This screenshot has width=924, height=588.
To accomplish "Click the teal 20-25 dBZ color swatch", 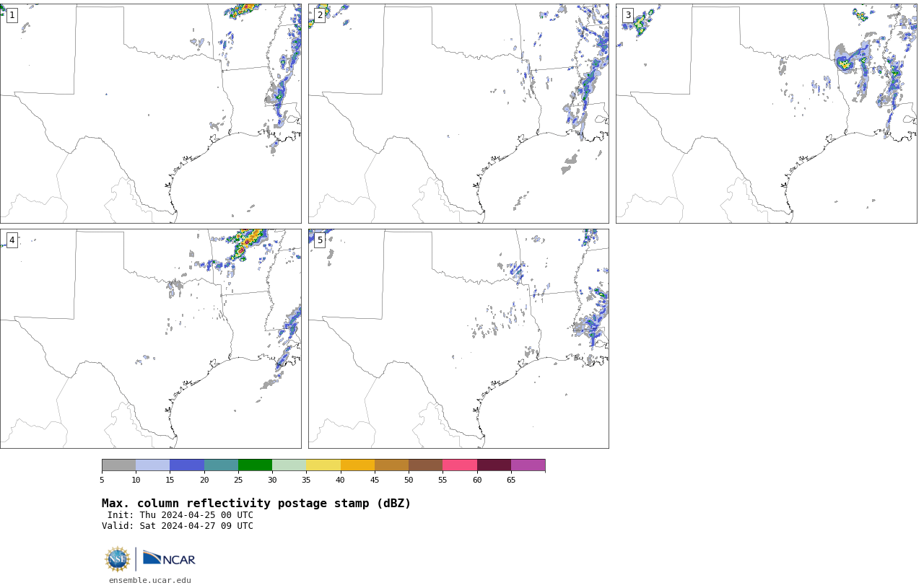I will pyautogui.click(x=221, y=465).
